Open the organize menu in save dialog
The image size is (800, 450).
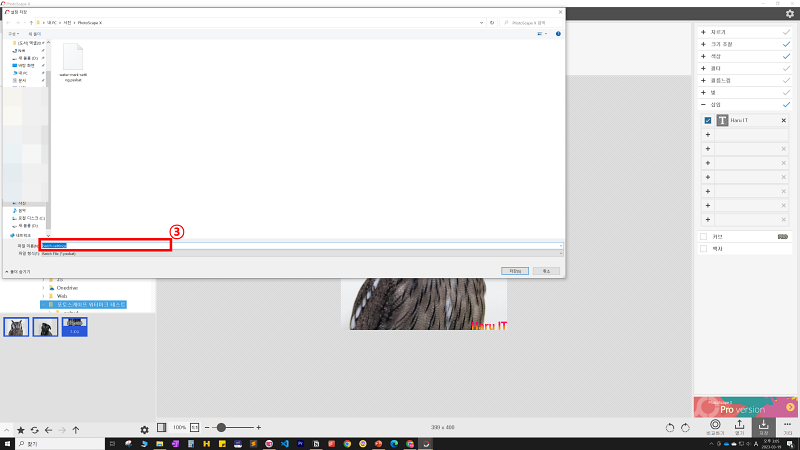coord(13,34)
